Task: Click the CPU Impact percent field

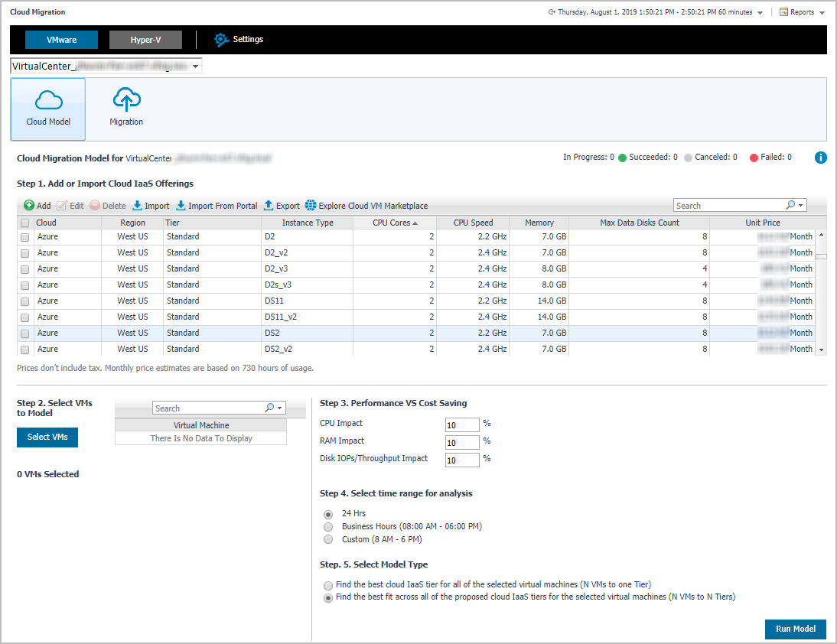Action: coord(462,424)
